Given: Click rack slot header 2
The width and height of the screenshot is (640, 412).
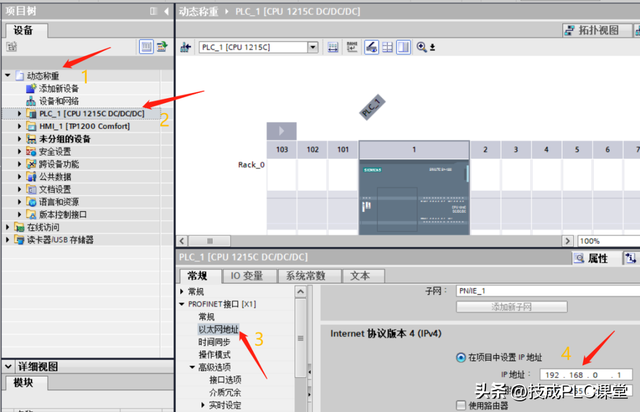Looking at the screenshot, I should pos(485,149).
